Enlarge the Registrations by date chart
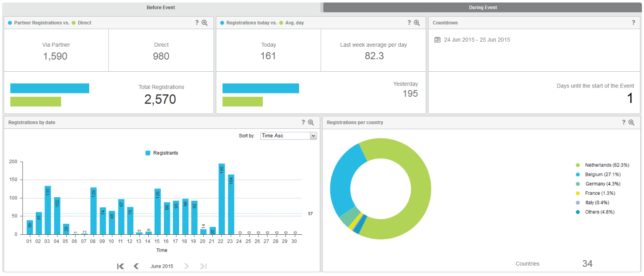The height and width of the screenshot is (276, 644). click(x=311, y=123)
